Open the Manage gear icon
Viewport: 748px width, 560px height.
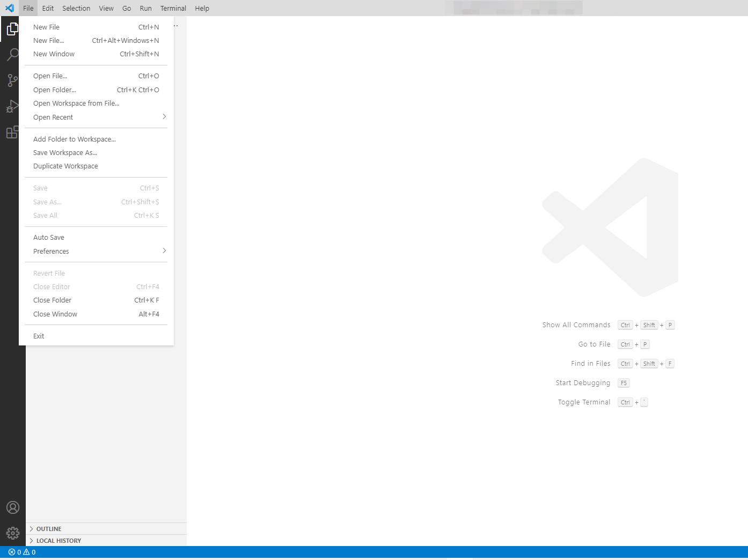tap(13, 533)
